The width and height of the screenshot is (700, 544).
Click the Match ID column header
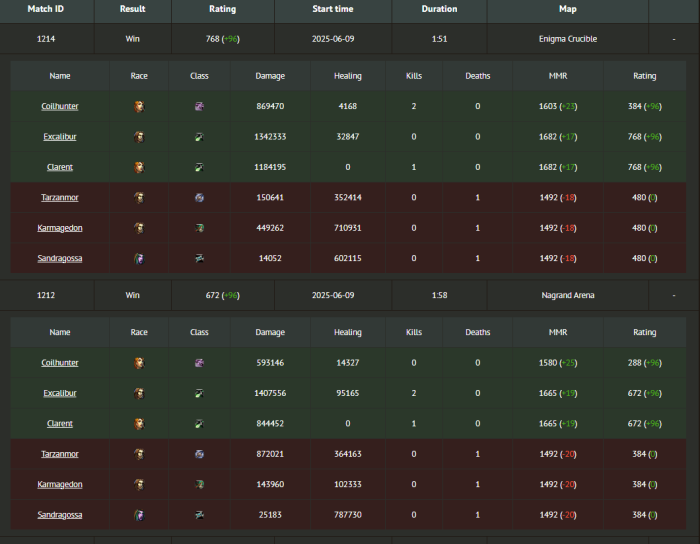click(x=46, y=9)
